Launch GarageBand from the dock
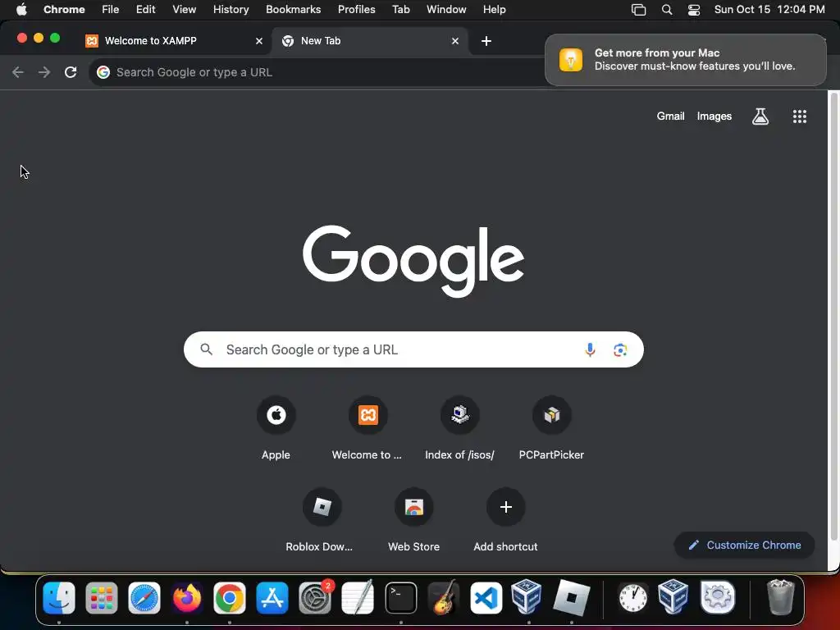 (x=444, y=598)
